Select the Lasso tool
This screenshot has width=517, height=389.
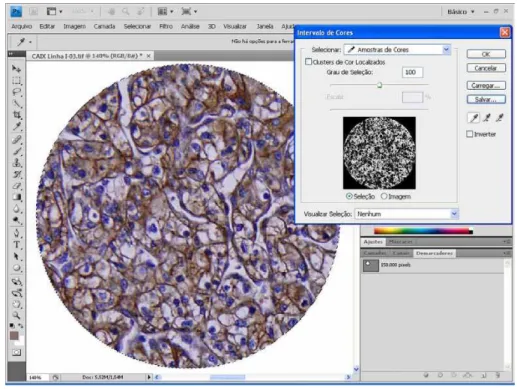click(16, 92)
